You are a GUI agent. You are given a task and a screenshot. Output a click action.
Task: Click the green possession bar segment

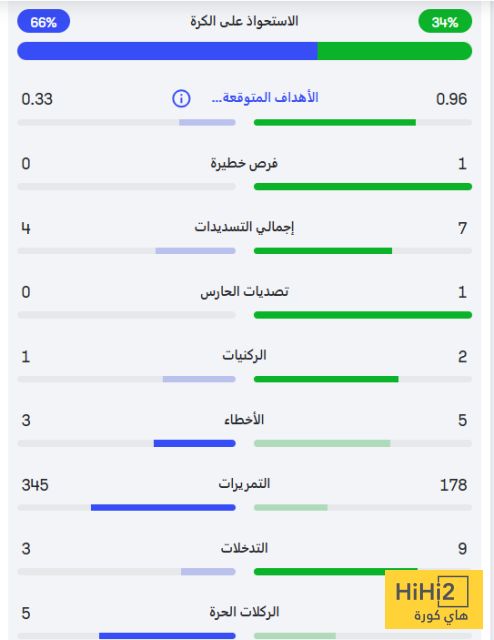point(395,51)
